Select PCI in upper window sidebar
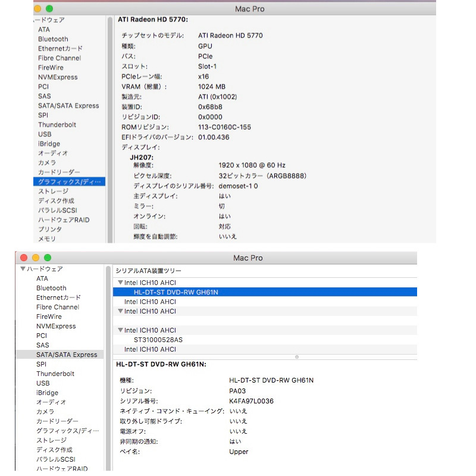 click(43, 86)
